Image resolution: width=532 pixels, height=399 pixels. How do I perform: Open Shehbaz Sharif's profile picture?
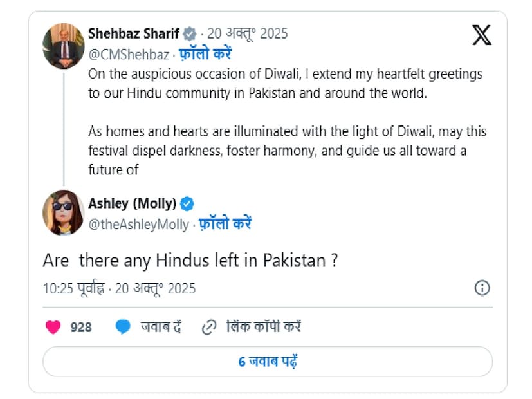coord(64,46)
